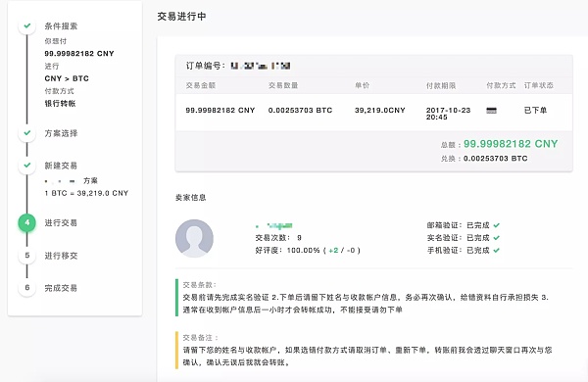Click the 实名验证 completed checkmark
Viewport: 588px width, 382px height.
point(497,238)
